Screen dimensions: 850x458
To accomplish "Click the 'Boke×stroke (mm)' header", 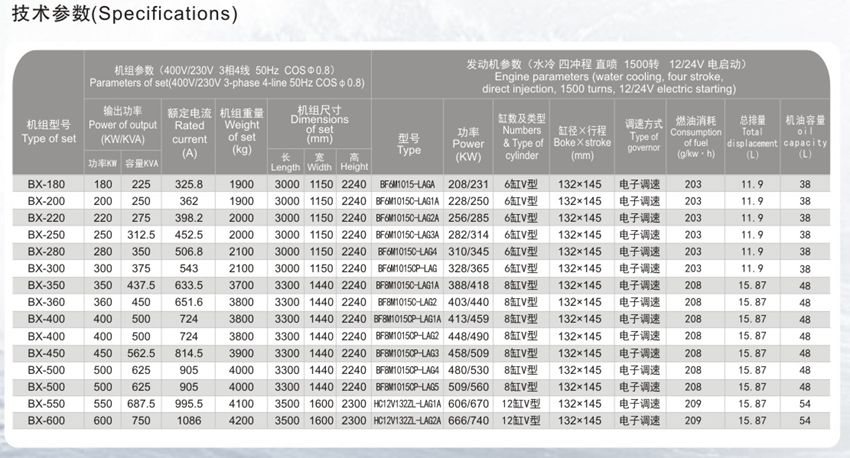I will click(x=582, y=143).
